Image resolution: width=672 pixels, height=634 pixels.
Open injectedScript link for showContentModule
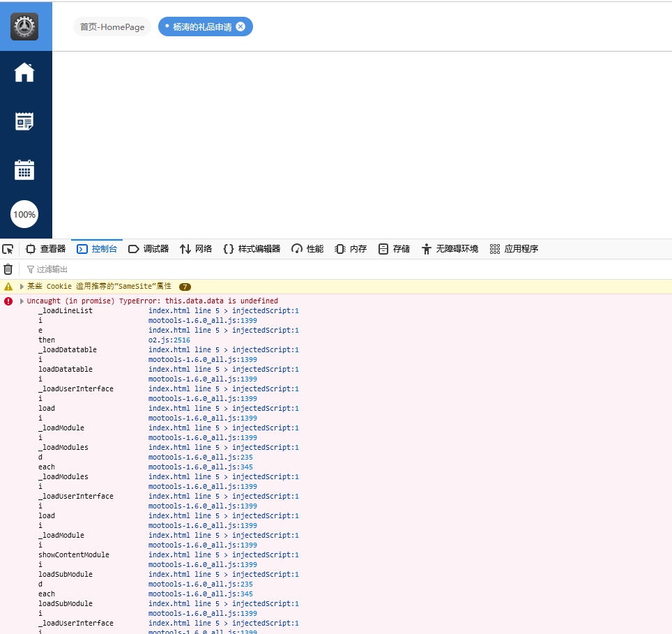224,554
